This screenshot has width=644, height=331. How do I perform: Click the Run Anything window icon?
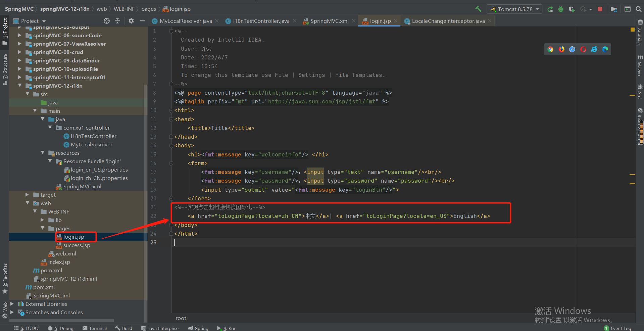[x=628, y=9]
